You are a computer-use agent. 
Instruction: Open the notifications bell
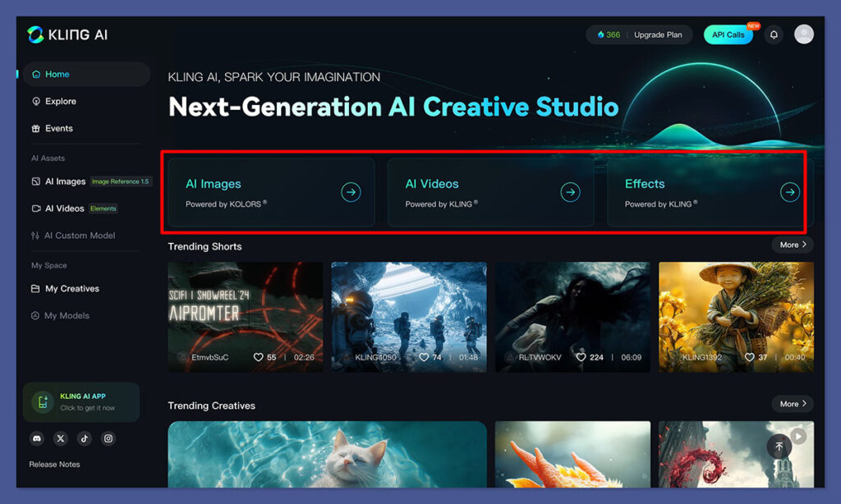point(773,34)
